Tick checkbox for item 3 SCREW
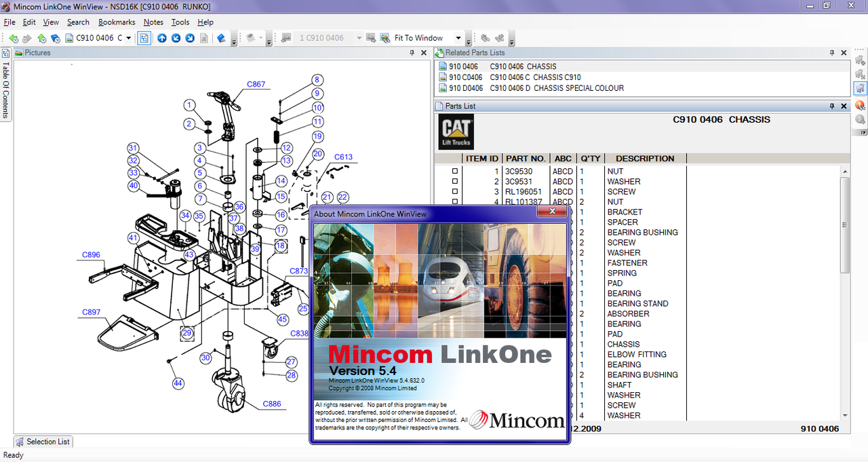The width and height of the screenshot is (868, 462). (x=455, y=192)
